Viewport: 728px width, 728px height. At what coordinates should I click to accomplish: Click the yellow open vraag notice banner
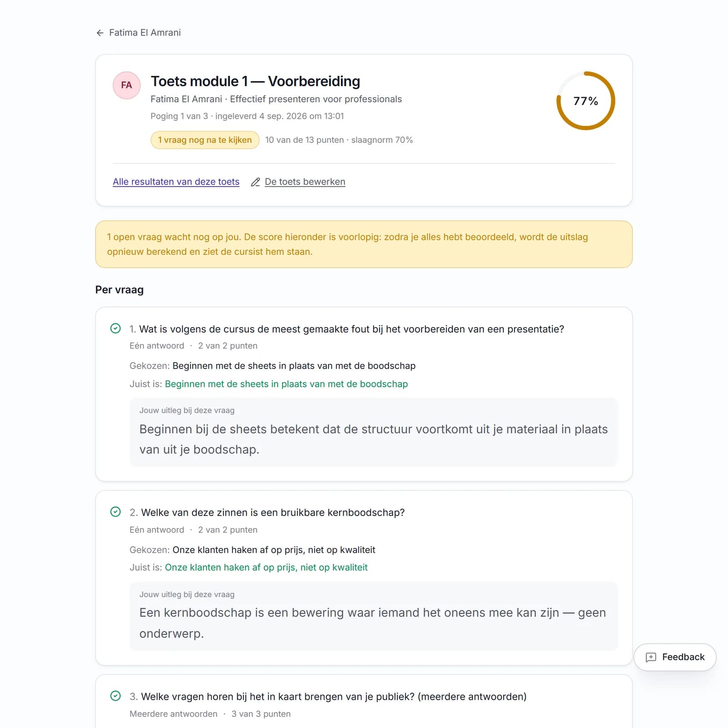point(364,244)
